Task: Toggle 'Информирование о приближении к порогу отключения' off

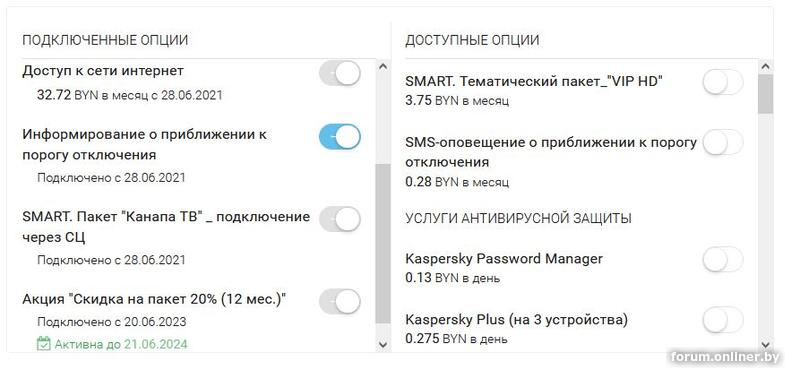Action: coord(340,137)
